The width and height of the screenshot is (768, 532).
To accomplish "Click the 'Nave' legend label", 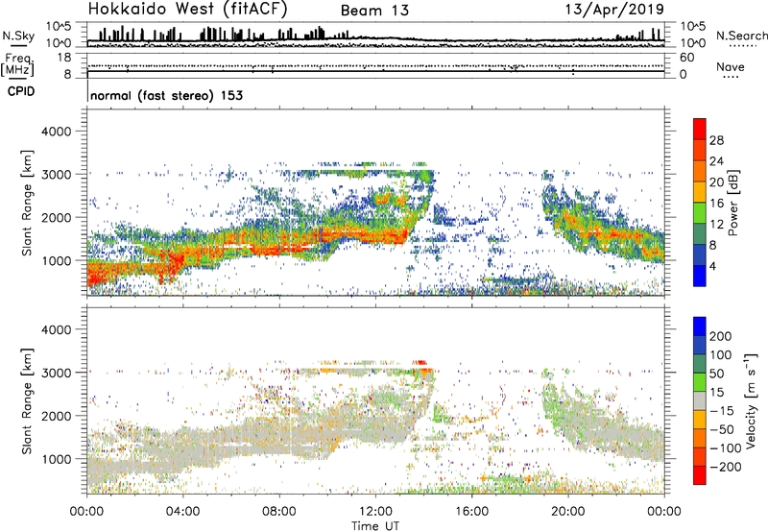I will click(x=730, y=66).
